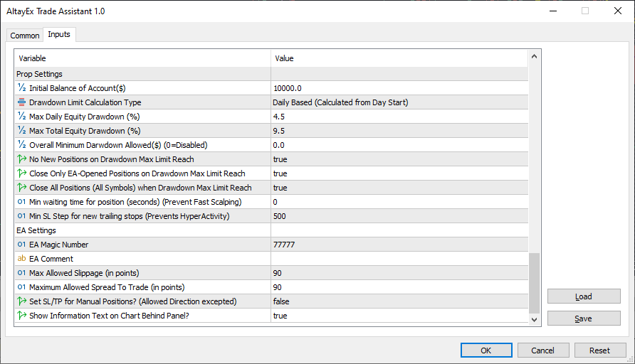This screenshot has width=635, height=364.
Task: Click the EA Comment string icon
Action: point(21,259)
